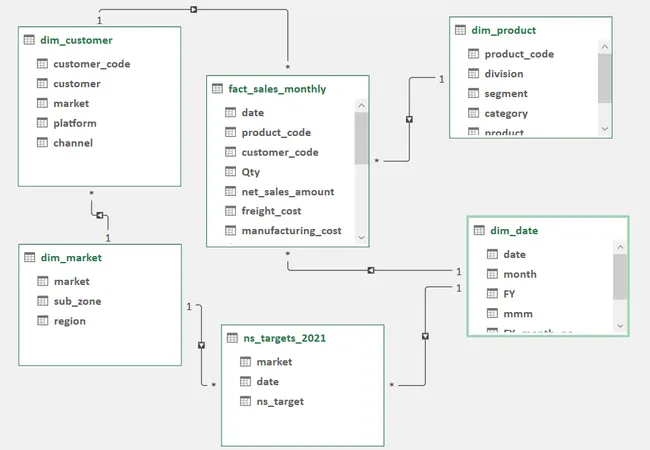Select market field in dim_market
Image resolution: width=650 pixels, height=450 pixels.
[71, 281]
